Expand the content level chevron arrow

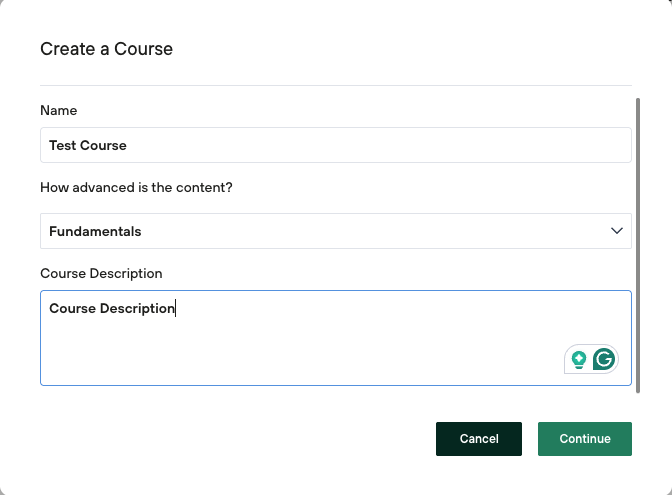[616, 231]
